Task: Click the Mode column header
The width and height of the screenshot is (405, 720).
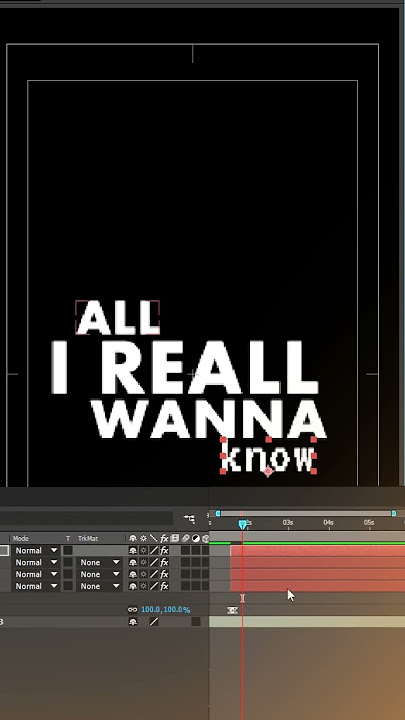Action: pos(21,538)
